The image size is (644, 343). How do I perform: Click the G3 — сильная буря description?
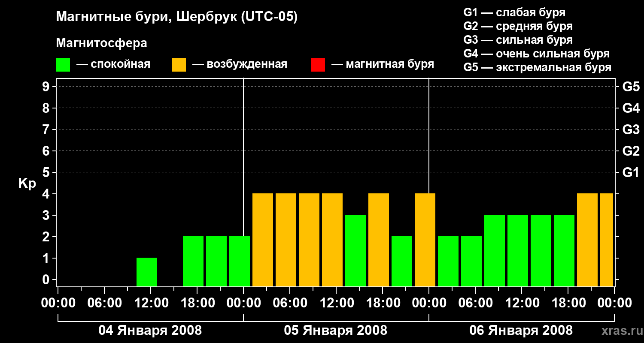(x=518, y=40)
